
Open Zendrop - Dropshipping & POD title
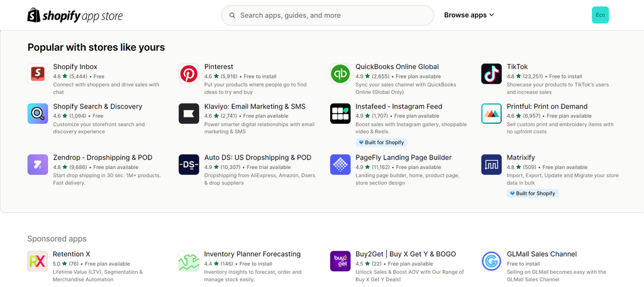pyautogui.click(x=103, y=158)
